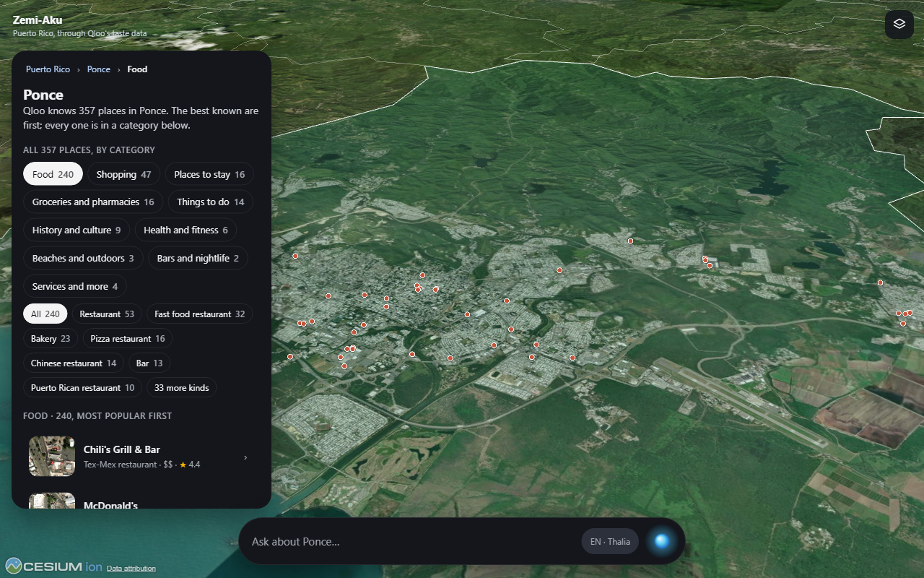Select Beaches and outdoors category
Viewport: 924px width, 578px height.
click(83, 259)
